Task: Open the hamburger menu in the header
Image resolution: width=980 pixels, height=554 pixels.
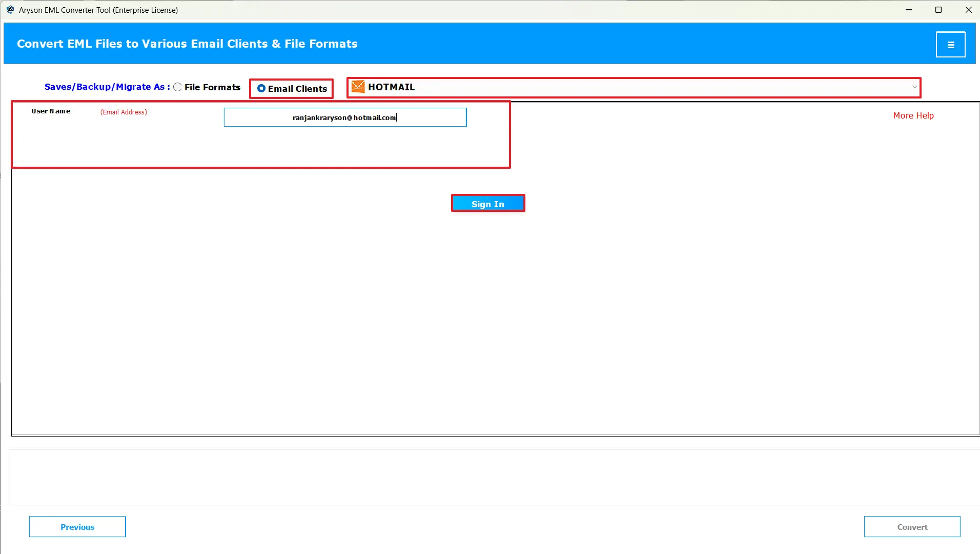Action: 950,45
